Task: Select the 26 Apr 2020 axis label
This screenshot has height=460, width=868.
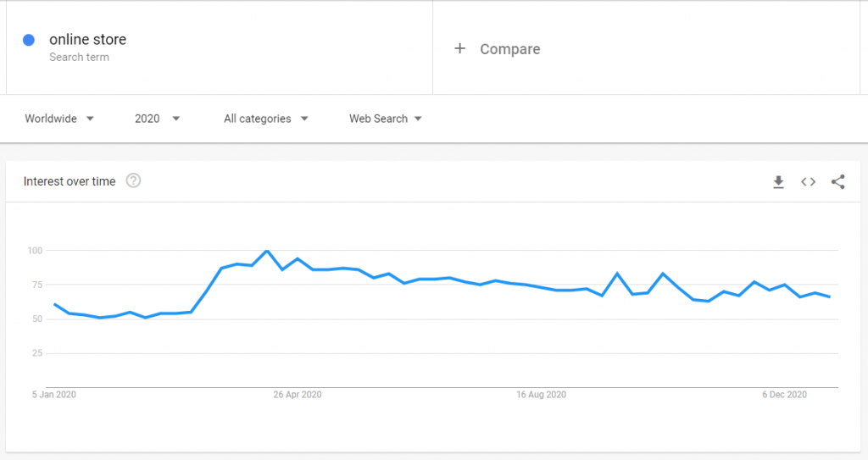Action: pyautogui.click(x=298, y=395)
